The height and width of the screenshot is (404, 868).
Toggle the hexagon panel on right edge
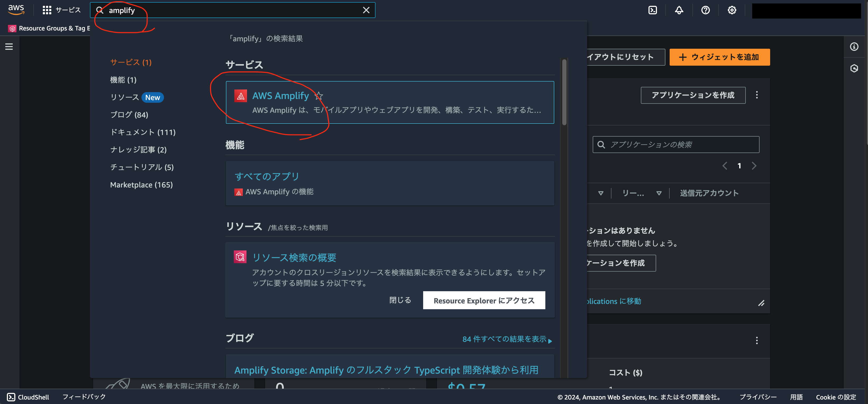pos(855,69)
